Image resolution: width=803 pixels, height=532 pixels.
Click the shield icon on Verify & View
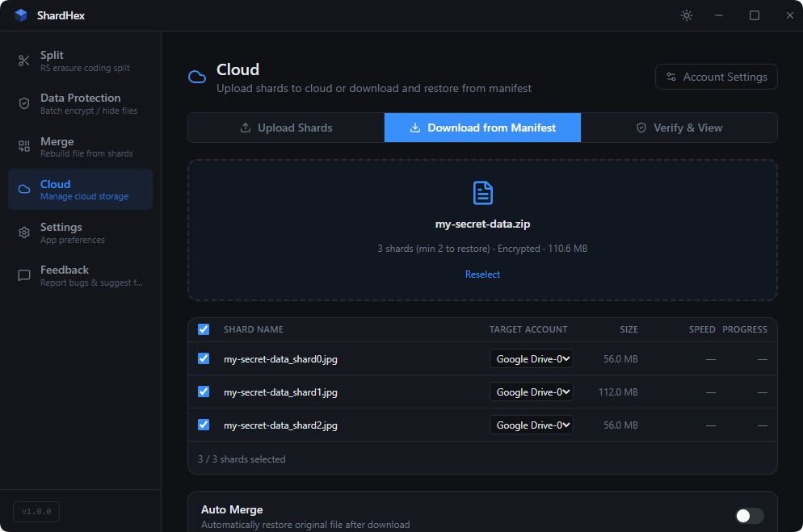tap(641, 128)
